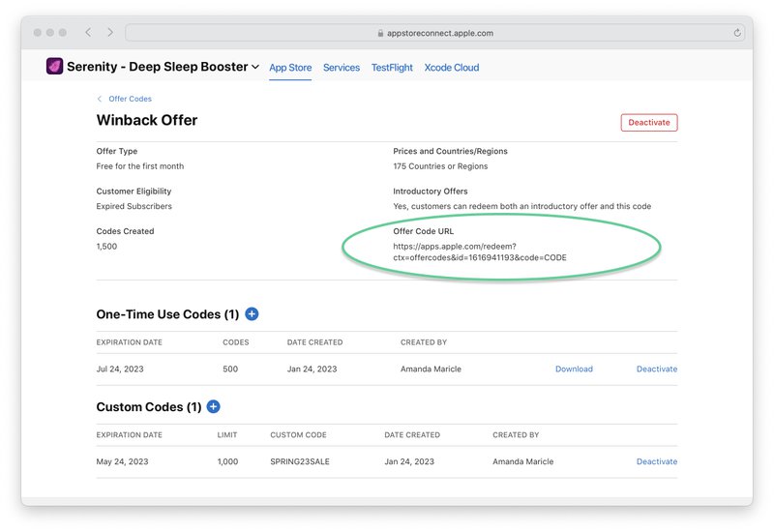Click 'Free for the first month' text
This screenshot has height=532, width=774.
click(140, 166)
